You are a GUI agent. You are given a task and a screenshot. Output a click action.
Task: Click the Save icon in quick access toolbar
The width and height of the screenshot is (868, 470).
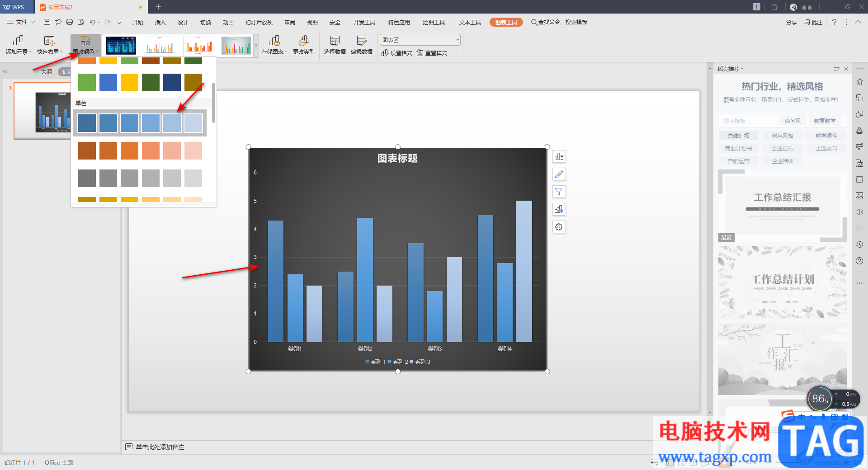tap(47, 22)
